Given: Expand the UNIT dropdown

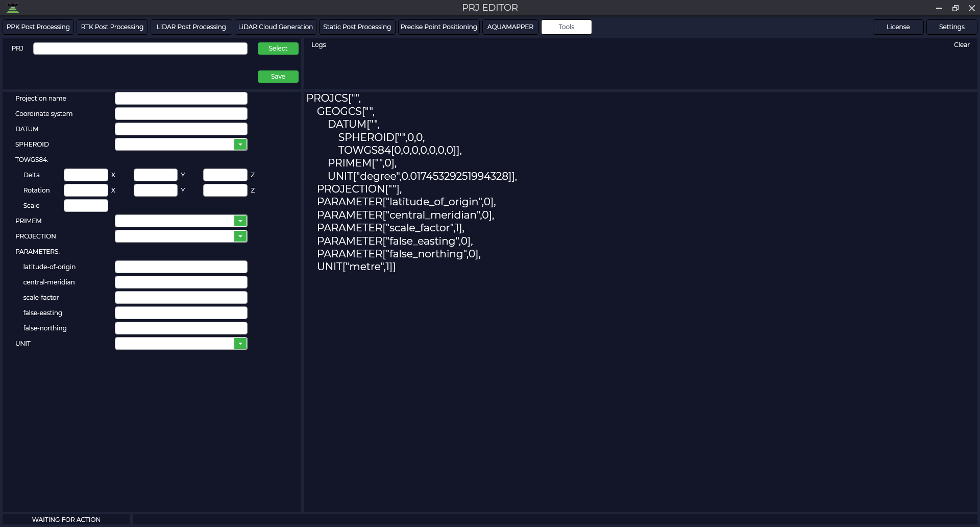Looking at the screenshot, I should 240,344.
